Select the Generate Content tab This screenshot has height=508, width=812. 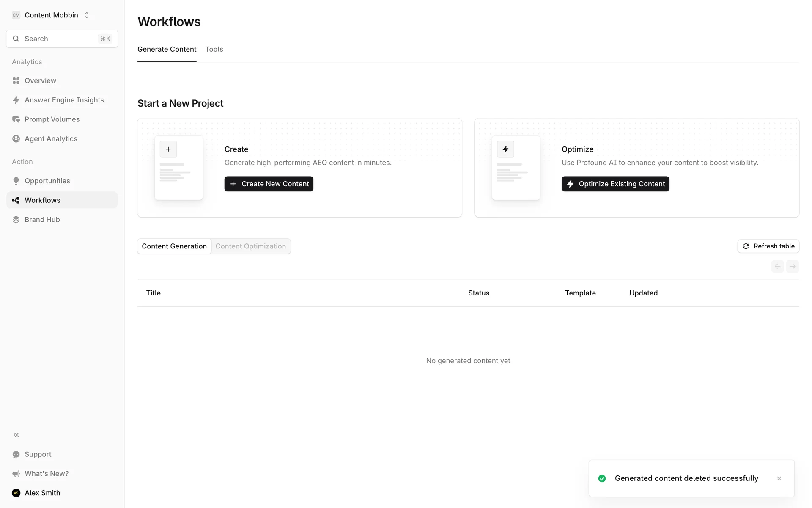click(x=167, y=49)
